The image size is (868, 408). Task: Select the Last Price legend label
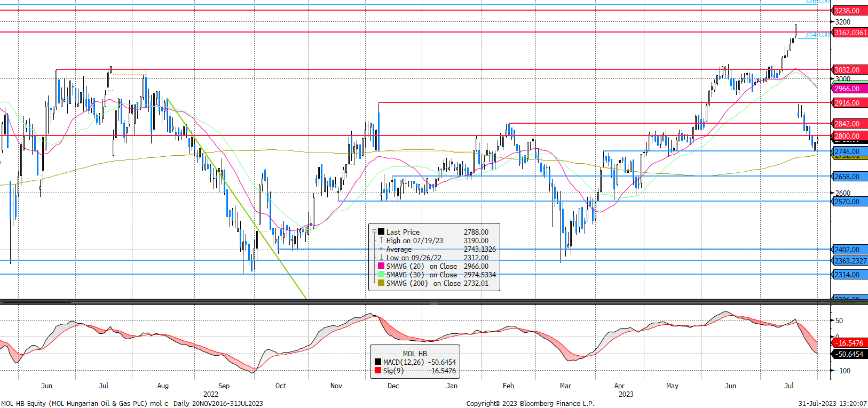[403, 232]
